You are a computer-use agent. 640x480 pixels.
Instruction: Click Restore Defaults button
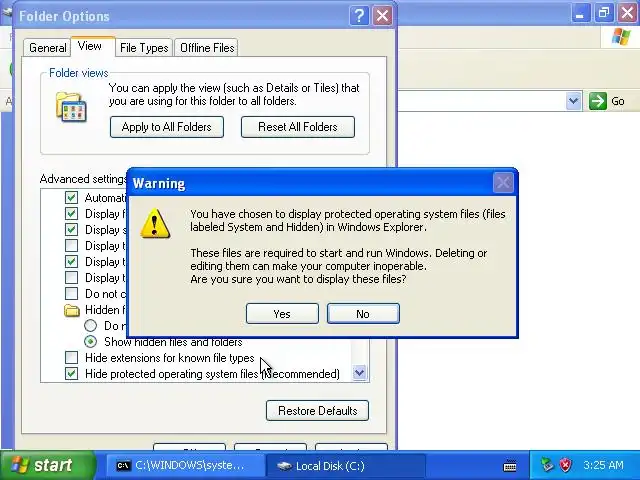[317, 410]
